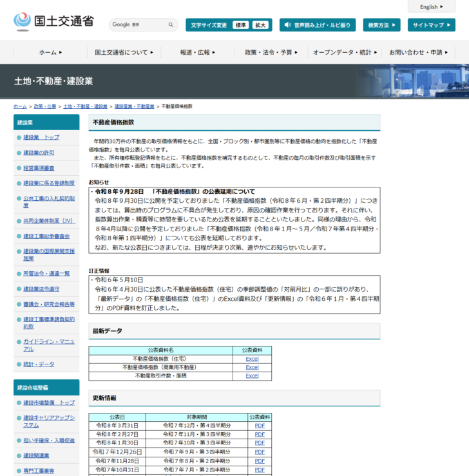469x476 pixels.
Task: Open 音声読み上げ・ルビ振り
Action: (318, 25)
